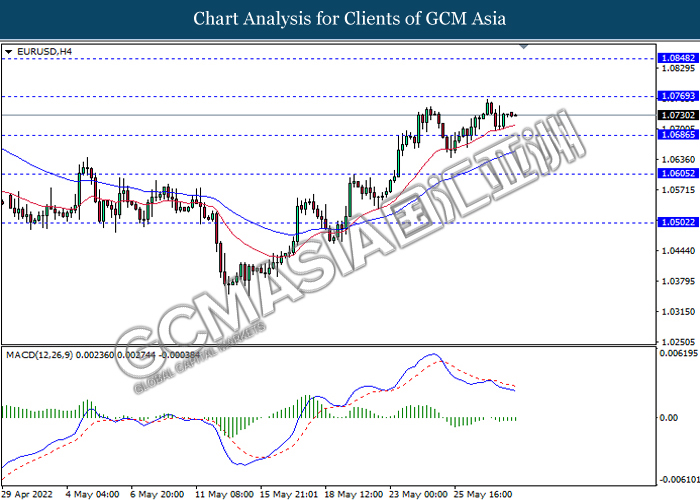Click the chart shift marker triangle at top
700x500 pixels.
[524, 46]
